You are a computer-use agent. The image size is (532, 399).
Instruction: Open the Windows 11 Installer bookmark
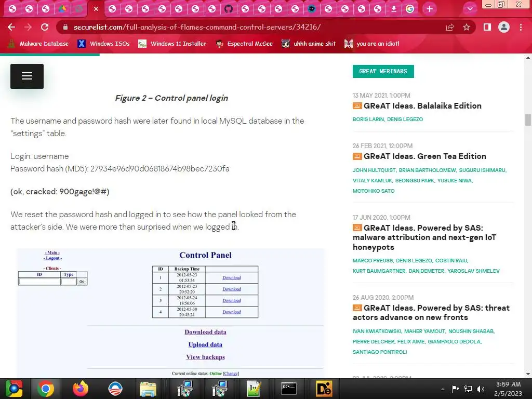(172, 44)
